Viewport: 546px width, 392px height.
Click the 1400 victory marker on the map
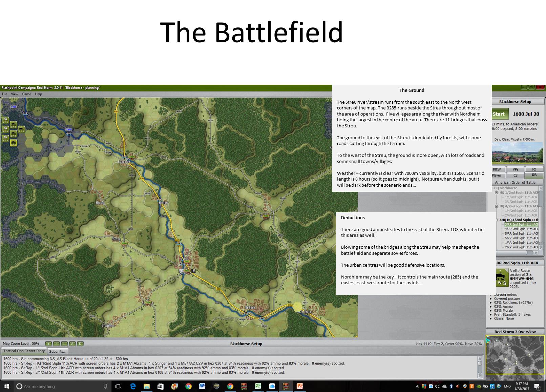(x=14, y=107)
